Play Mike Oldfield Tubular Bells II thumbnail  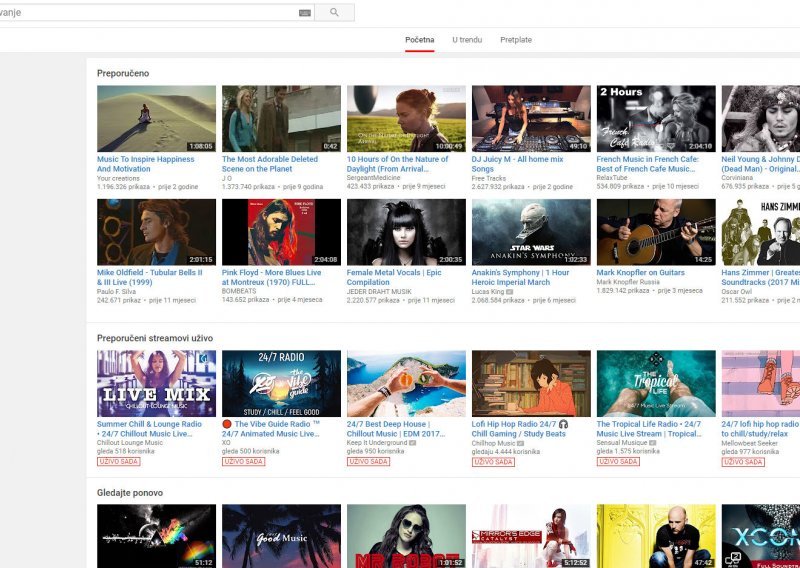[x=156, y=232]
